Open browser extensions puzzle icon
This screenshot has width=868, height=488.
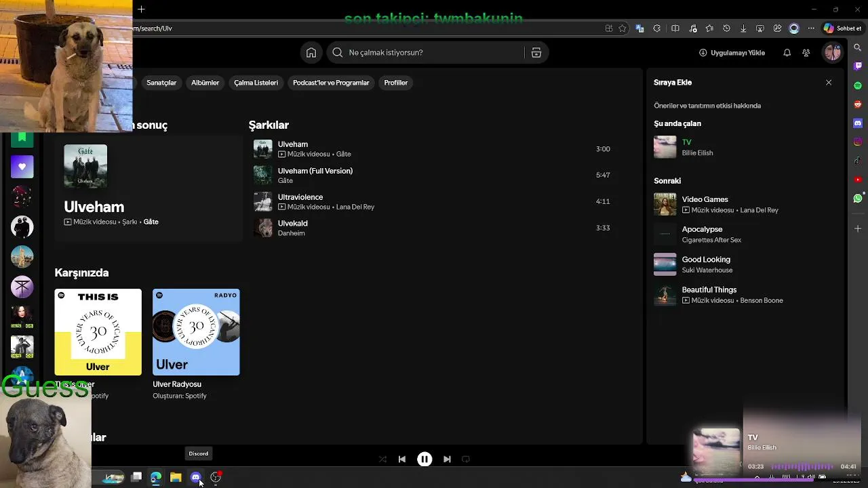(x=656, y=28)
